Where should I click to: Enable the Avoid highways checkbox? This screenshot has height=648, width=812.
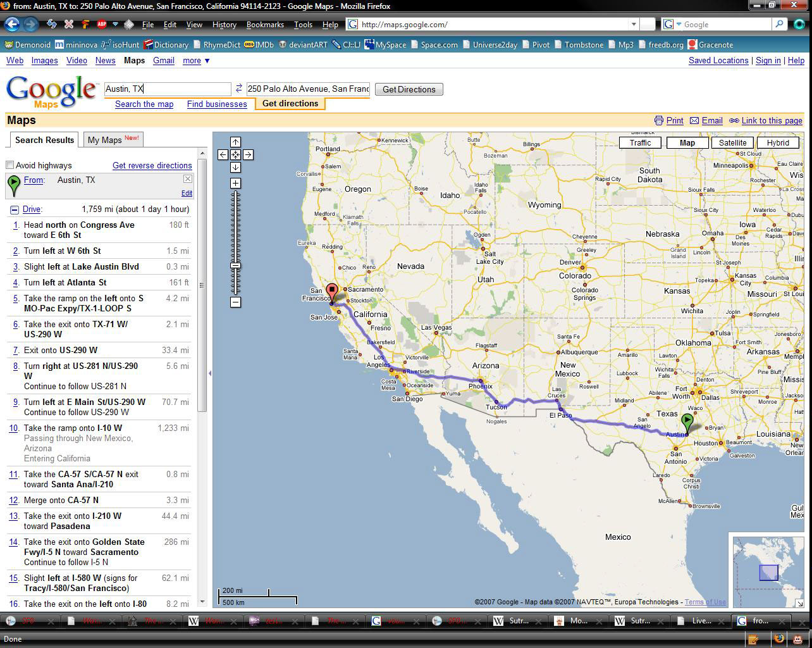[10, 165]
